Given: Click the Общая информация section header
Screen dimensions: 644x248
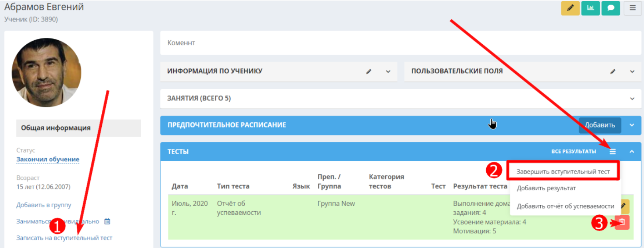Looking at the screenshot, I should pos(78,128).
